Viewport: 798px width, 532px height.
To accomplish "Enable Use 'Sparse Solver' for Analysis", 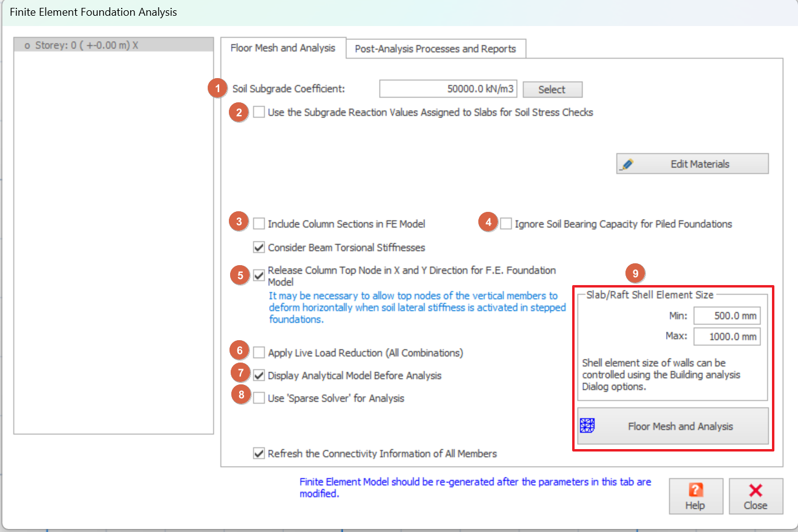I will pyautogui.click(x=259, y=398).
